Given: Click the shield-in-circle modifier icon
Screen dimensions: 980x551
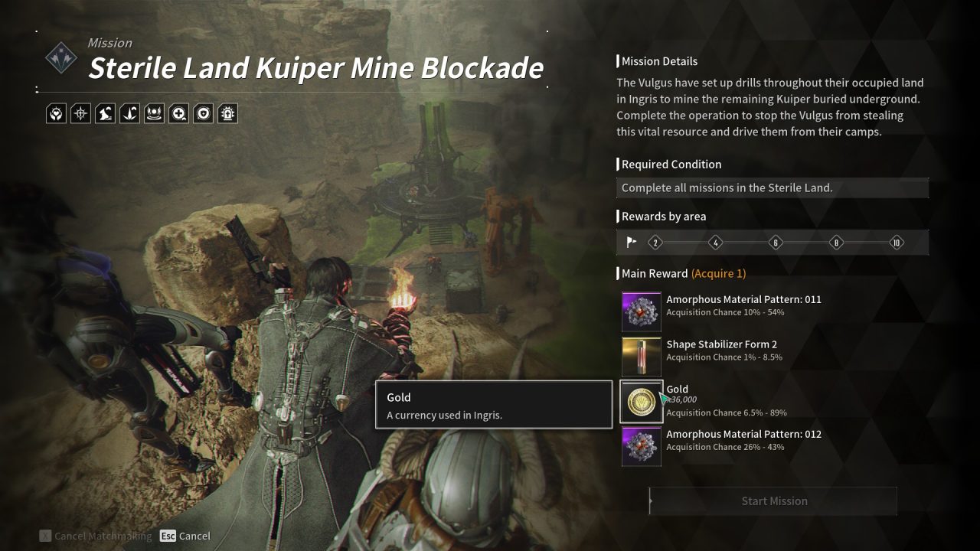Looking at the screenshot, I should click(x=203, y=114).
